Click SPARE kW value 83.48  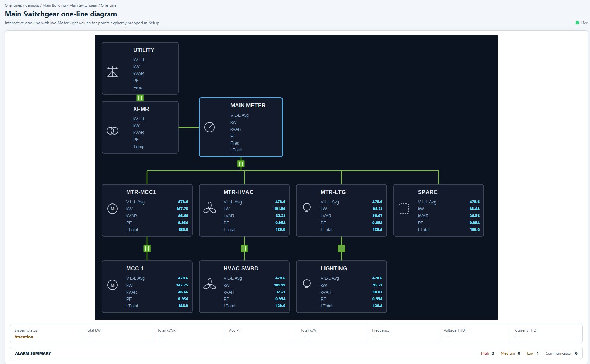tap(474, 209)
